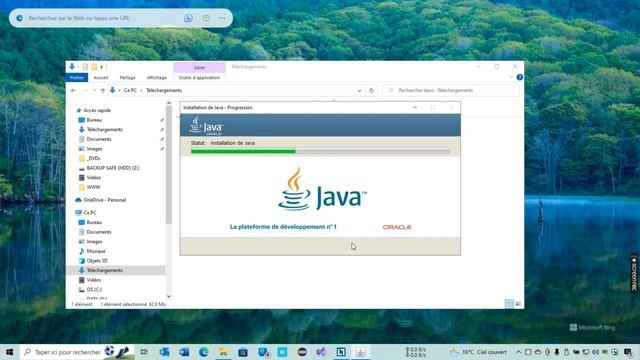Open Images under Accès rapide
The image size is (640, 360).
tap(94, 149)
